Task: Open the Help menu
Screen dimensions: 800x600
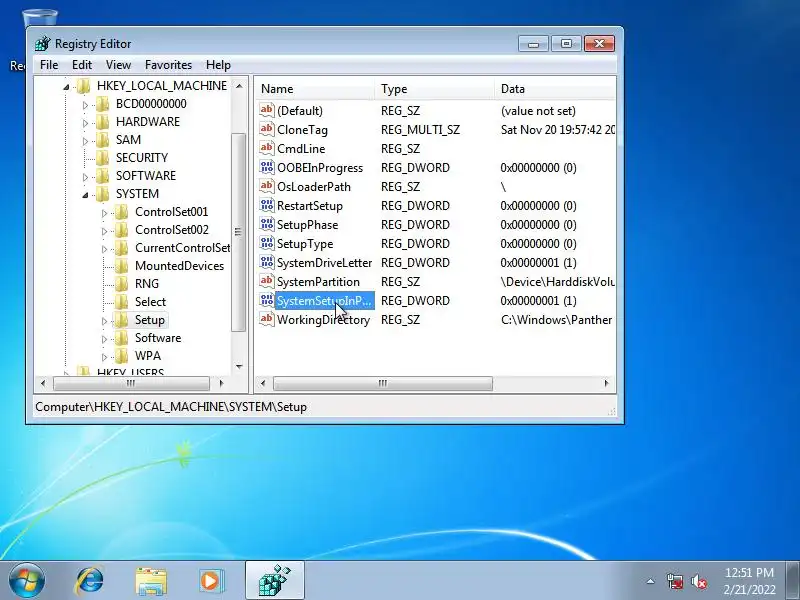Action: point(218,65)
